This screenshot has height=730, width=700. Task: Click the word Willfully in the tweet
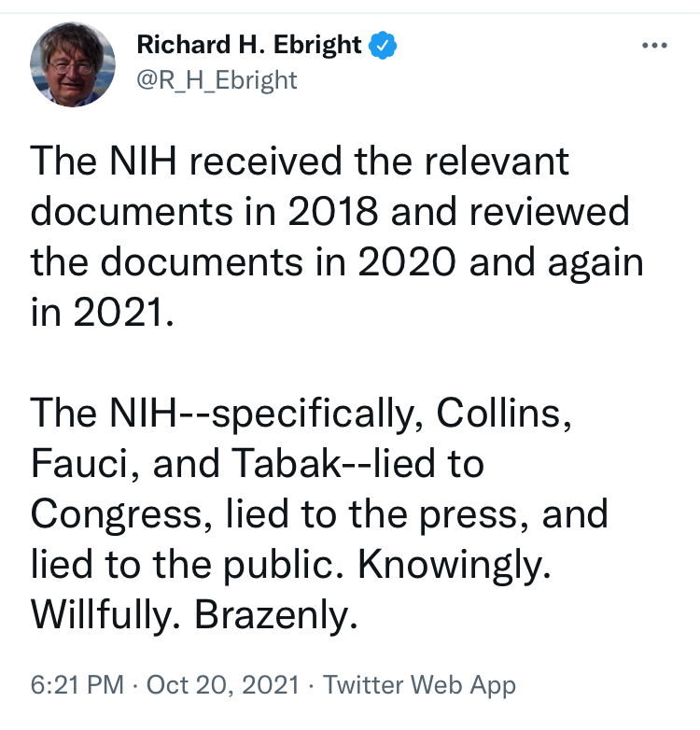(101, 615)
